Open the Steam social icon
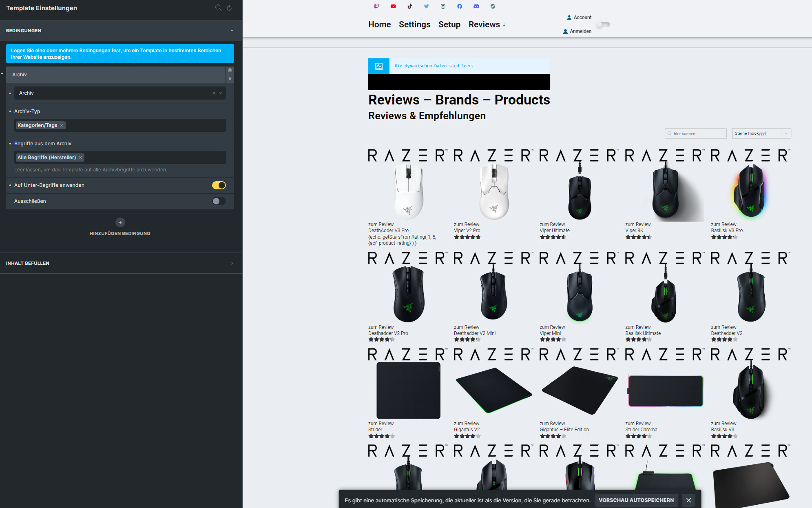 493,6
